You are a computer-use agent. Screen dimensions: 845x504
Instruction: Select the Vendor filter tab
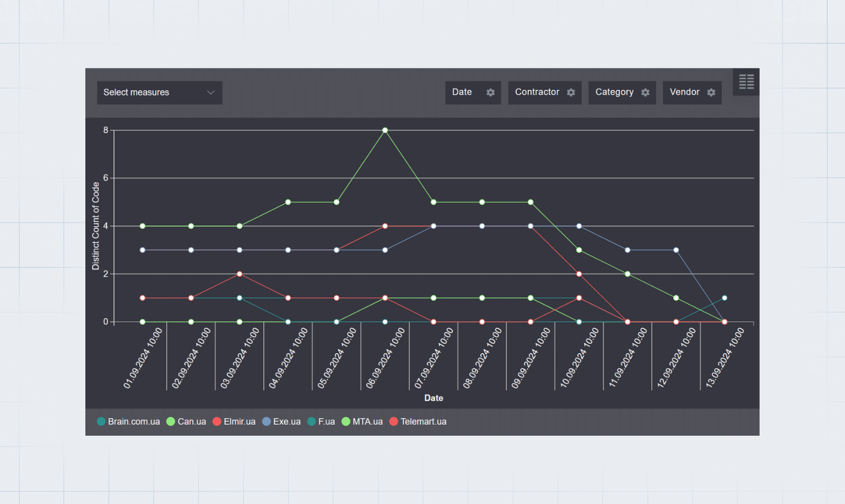click(x=685, y=93)
